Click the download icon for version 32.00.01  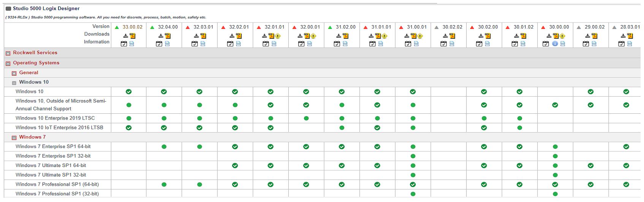click(300, 36)
